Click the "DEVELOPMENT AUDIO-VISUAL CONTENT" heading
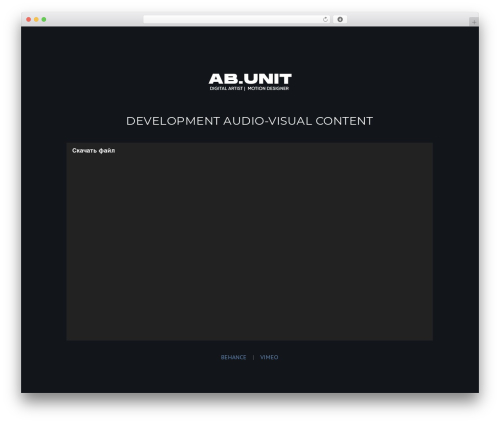The width and height of the screenshot is (500, 423). (249, 121)
